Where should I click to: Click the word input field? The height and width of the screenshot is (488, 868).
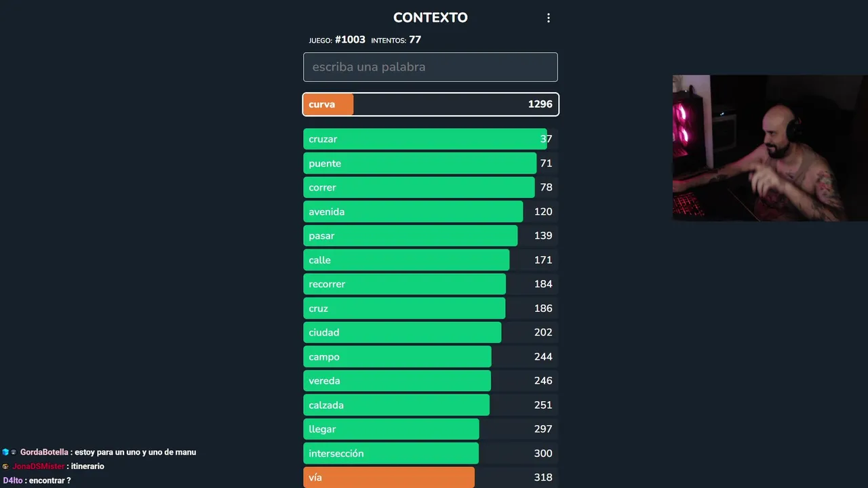coord(430,67)
